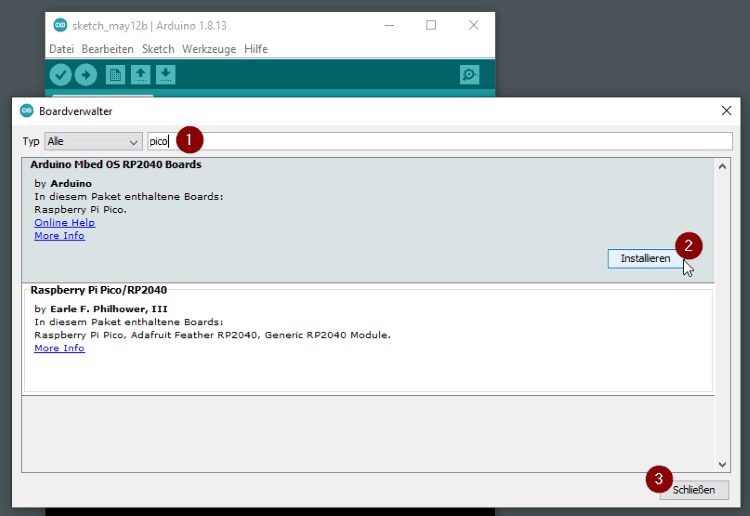This screenshot has width=750, height=516.
Task: Click the Arduino logo in the title bar
Action: pos(59,25)
